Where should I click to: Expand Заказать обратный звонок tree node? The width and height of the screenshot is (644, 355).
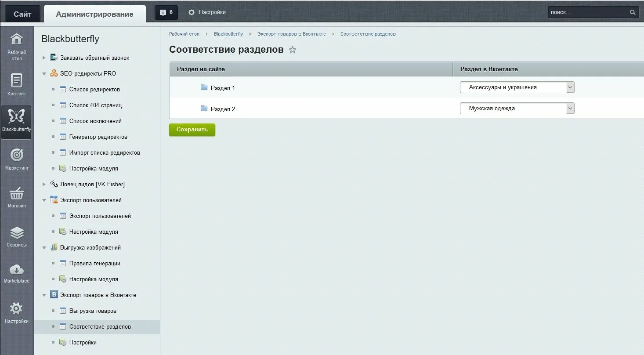click(44, 58)
